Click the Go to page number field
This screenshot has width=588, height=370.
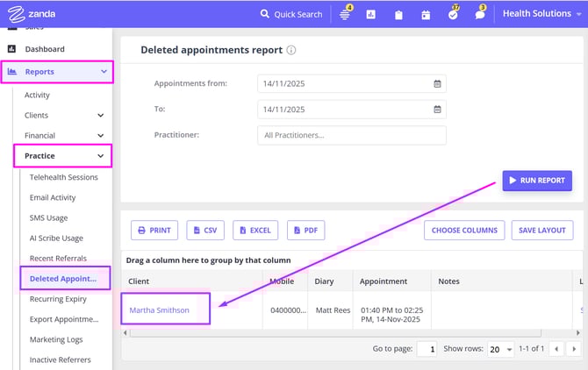click(x=427, y=349)
